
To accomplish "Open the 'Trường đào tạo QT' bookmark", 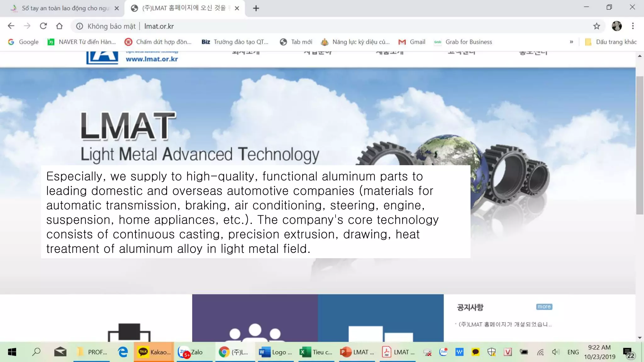I will [x=235, y=42].
